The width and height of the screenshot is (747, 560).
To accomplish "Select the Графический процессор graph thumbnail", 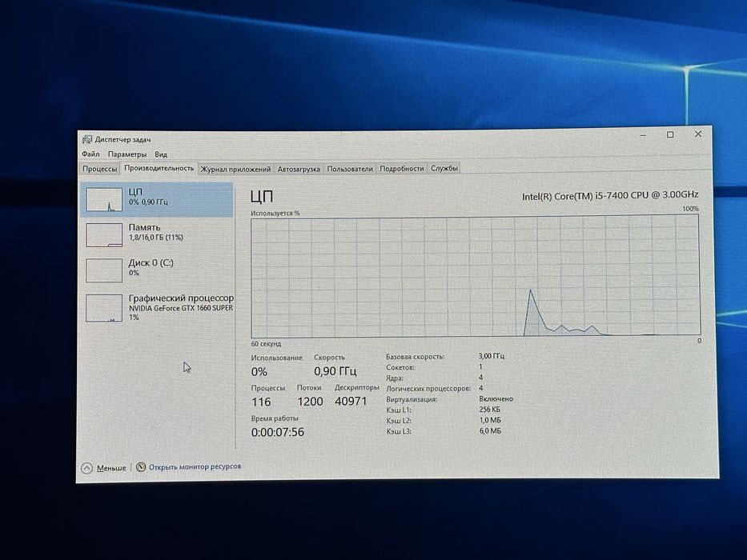I will click(104, 308).
